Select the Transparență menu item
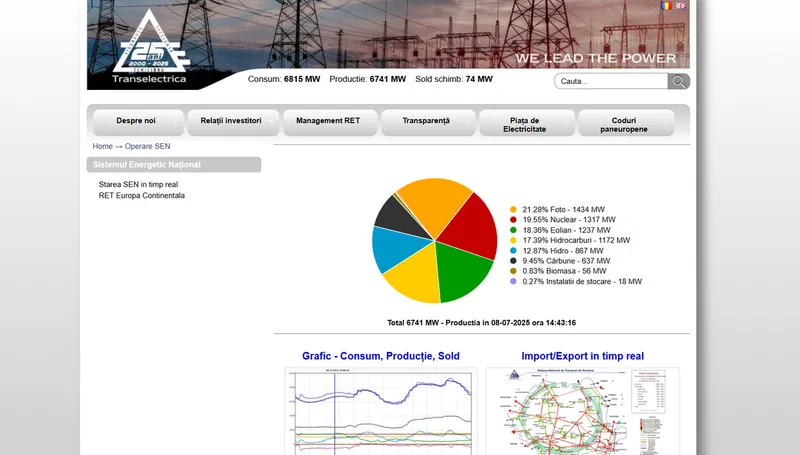Viewport: 800px width, 455px height. coord(426,121)
